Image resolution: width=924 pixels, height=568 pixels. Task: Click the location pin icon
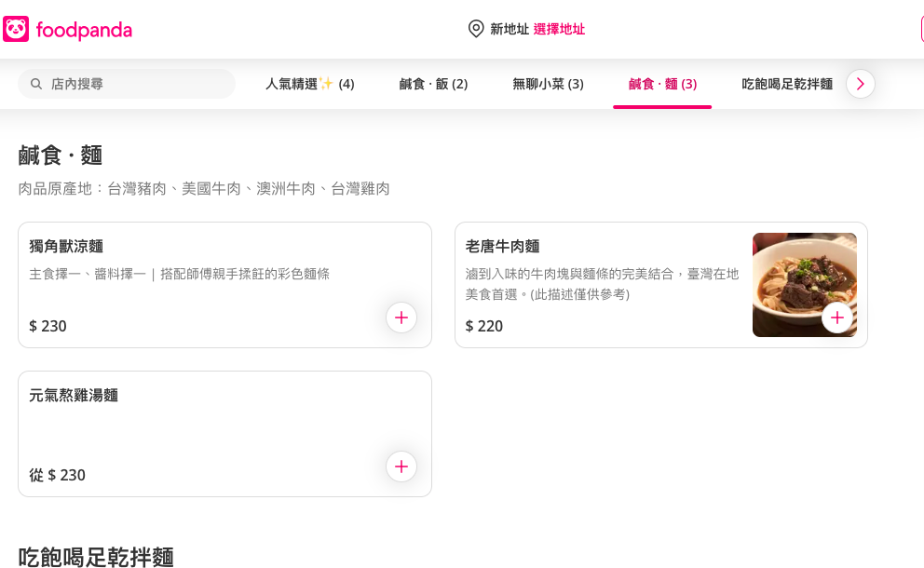(x=476, y=29)
